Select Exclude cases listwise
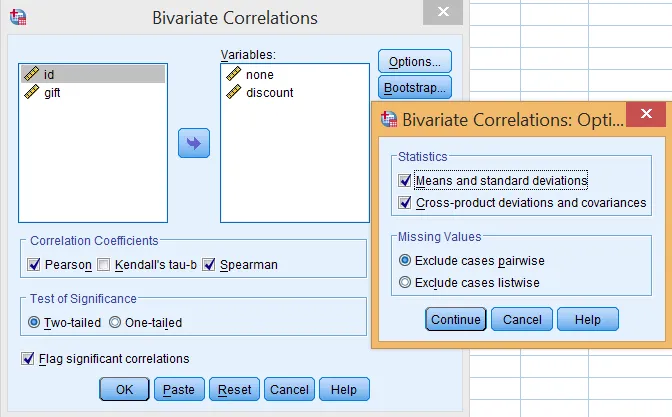This screenshot has height=417, width=672. coord(405,282)
